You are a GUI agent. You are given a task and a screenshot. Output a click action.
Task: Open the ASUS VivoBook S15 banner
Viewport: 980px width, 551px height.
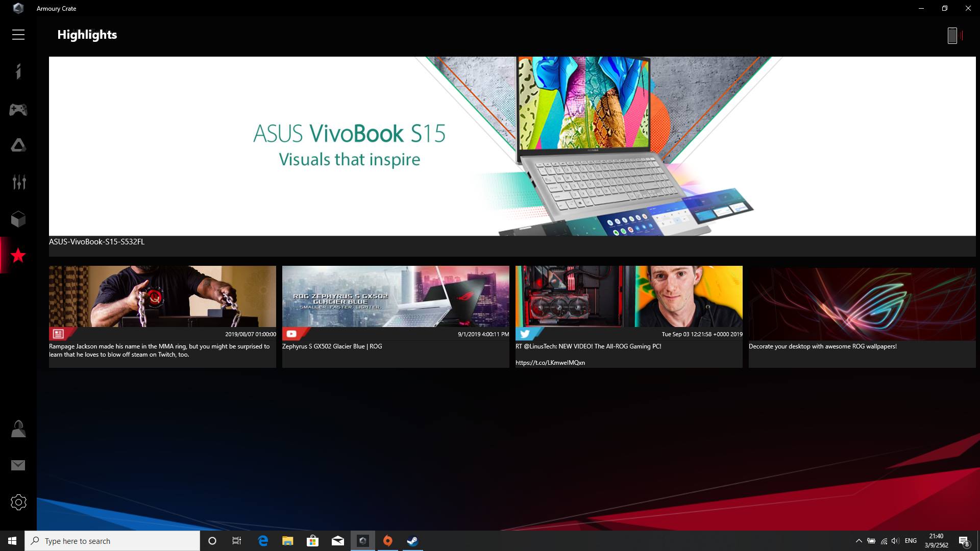pyautogui.click(x=512, y=146)
